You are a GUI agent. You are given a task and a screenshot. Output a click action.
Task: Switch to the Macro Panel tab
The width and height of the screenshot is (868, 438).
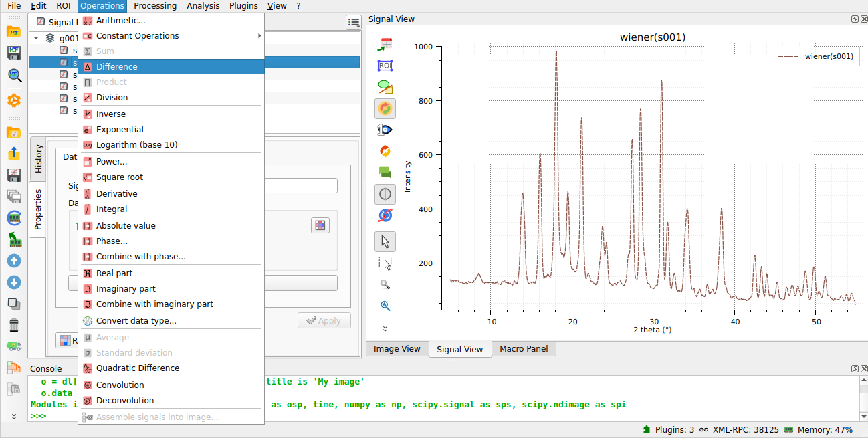coord(524,348)
